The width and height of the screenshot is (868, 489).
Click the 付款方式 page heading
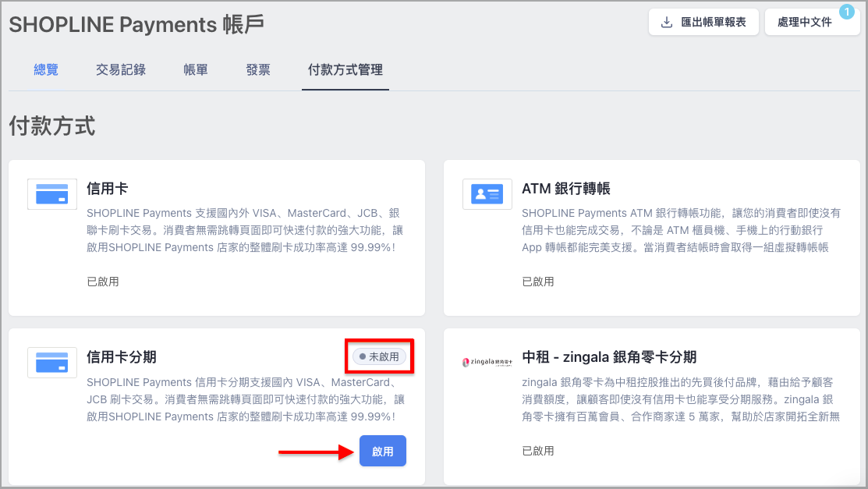[x=51, y=126]
